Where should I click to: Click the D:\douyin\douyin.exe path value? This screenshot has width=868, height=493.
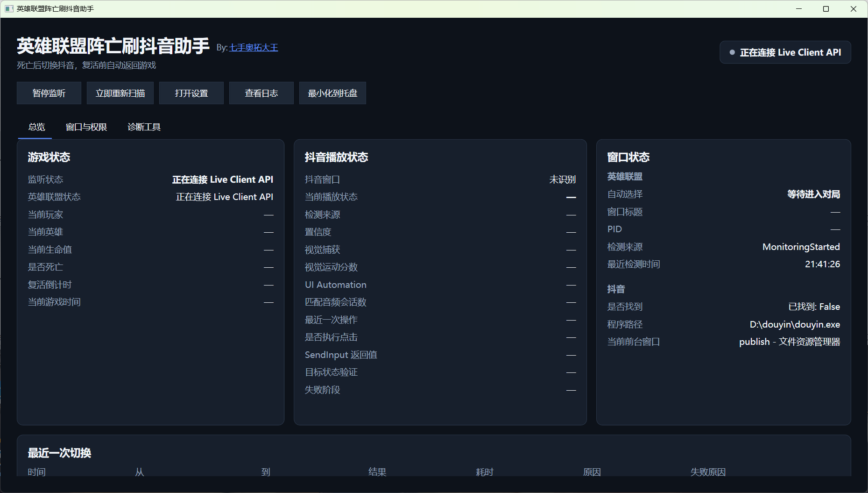tap(795, 324)
